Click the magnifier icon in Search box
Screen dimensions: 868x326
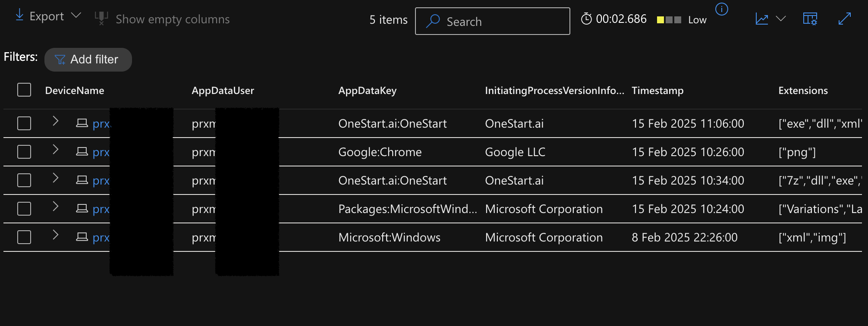tap(433, 21)
